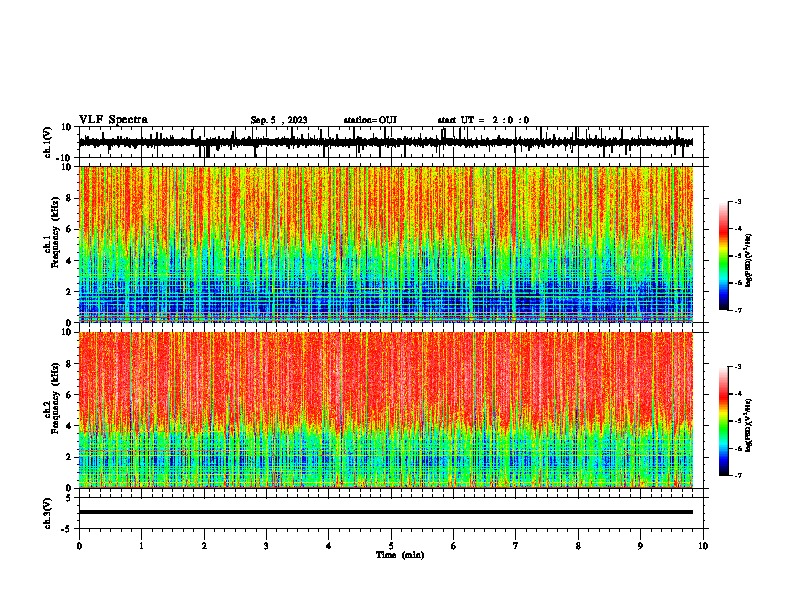This screenshot has width=792, height=612.
Task: Click the "-3" label on ch.2 colorbar
Action: 737,367
